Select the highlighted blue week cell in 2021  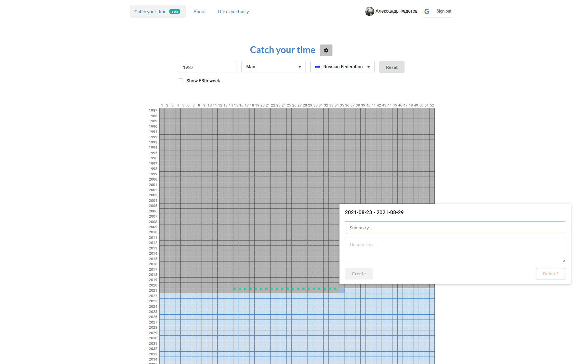tap(342, 291)
